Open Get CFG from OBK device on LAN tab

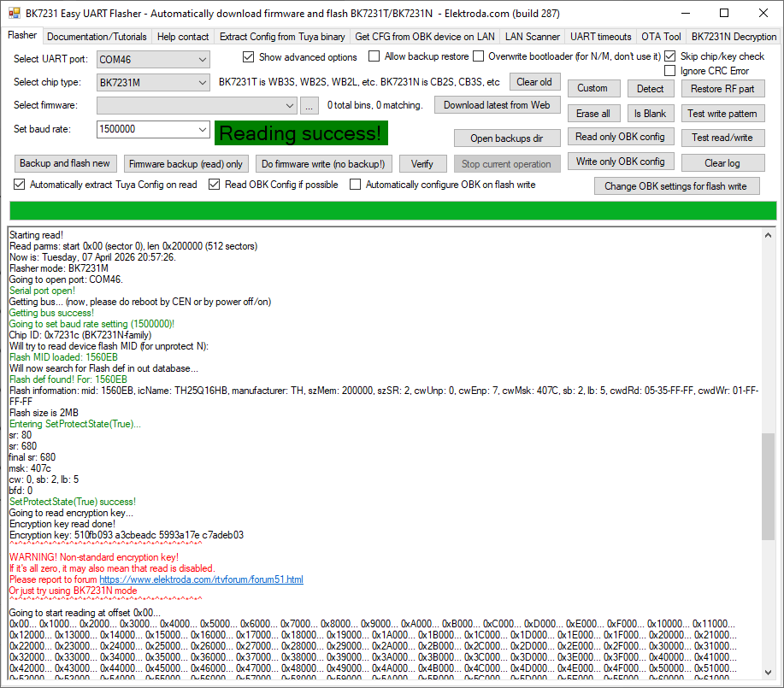pos(425,37)
